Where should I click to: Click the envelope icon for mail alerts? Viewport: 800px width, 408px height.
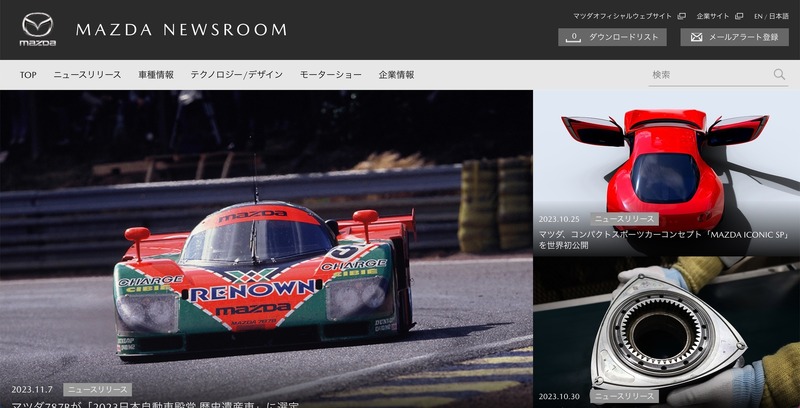pos(696,37)
